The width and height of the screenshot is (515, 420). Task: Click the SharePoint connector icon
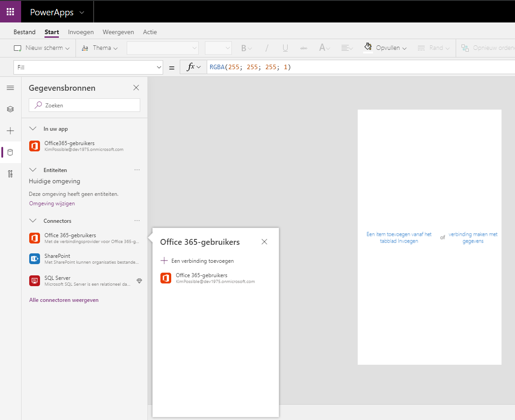pos(35,259)
